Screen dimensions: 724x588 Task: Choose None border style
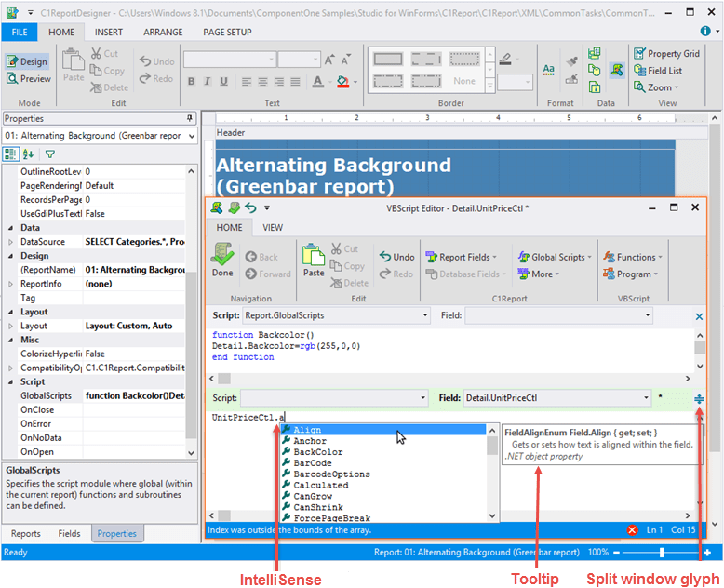tap(464, 81)
